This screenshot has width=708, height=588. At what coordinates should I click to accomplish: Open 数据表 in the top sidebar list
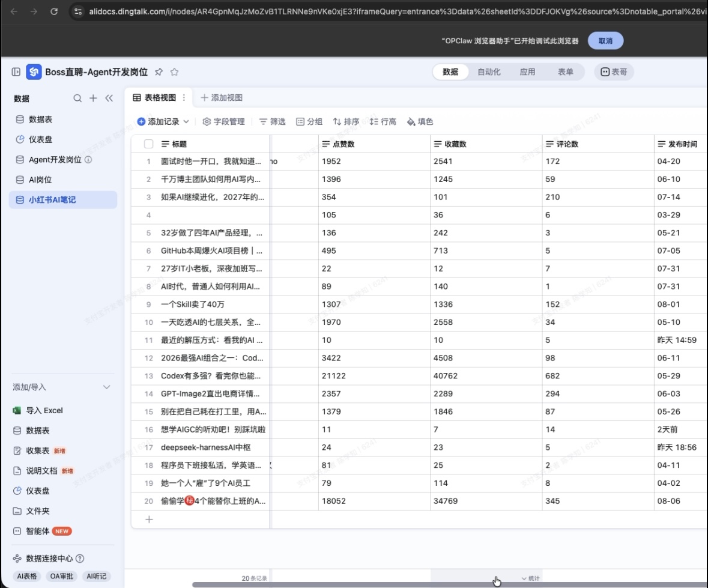[x=63, y=120]
